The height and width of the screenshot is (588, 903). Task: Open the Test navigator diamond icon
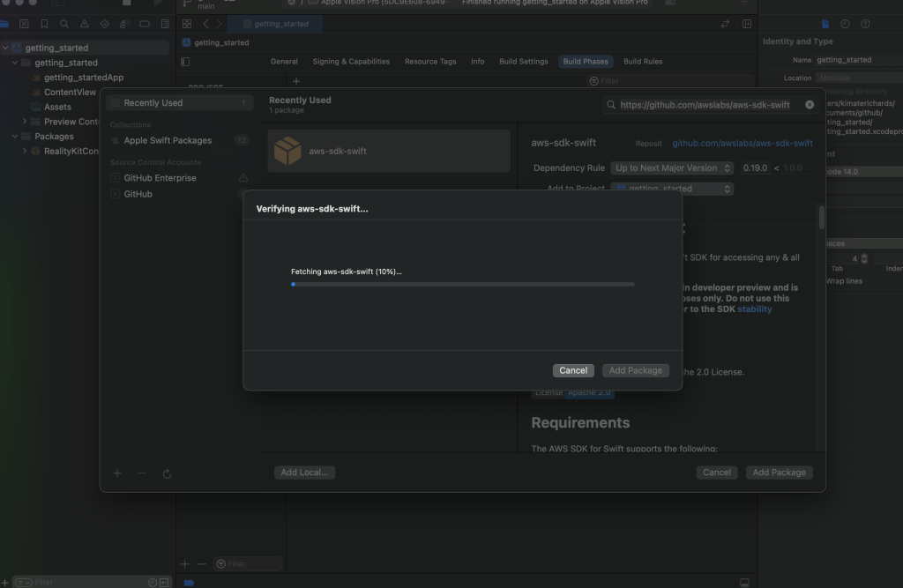point(106,24)
